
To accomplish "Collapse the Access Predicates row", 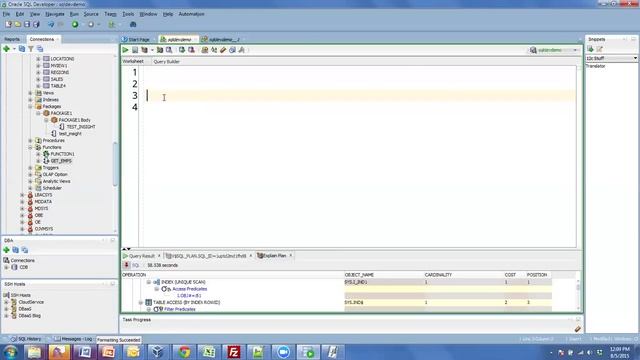I will point(157,289).
